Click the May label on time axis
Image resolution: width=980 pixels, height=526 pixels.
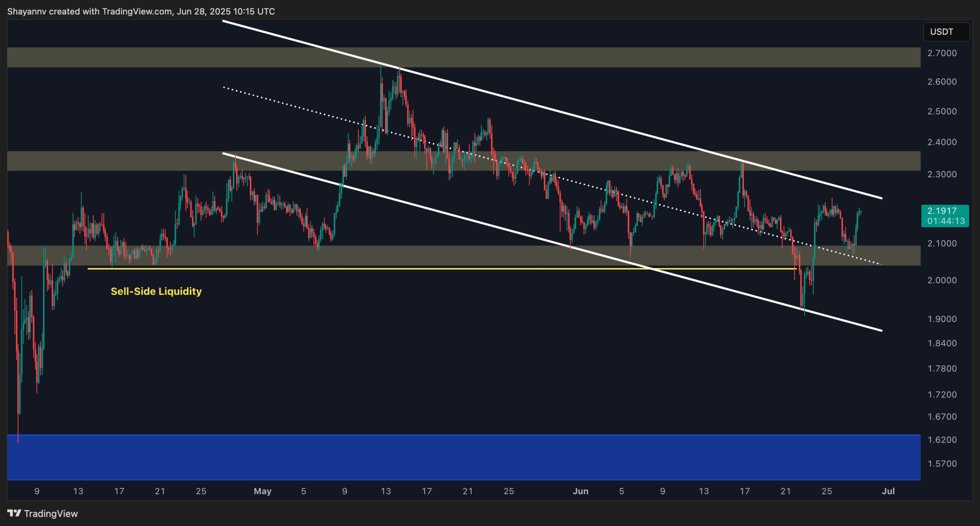tap(262, 491)
